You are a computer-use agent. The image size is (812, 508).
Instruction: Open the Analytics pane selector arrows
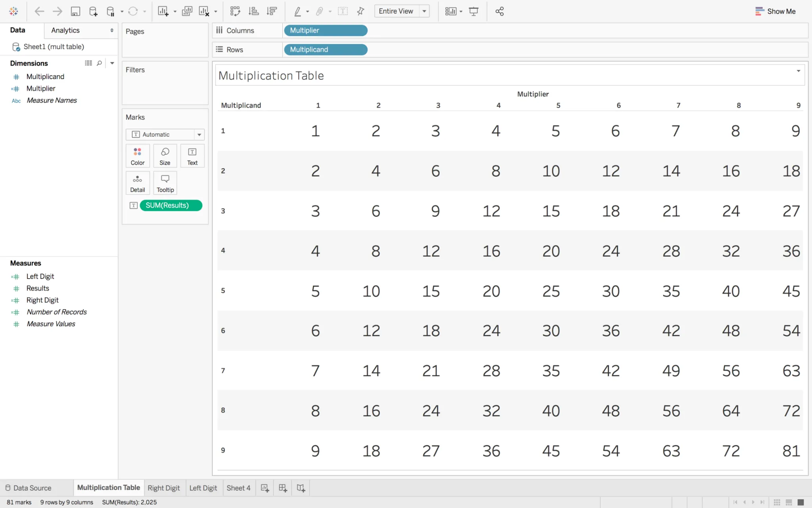tap(112, 30)
